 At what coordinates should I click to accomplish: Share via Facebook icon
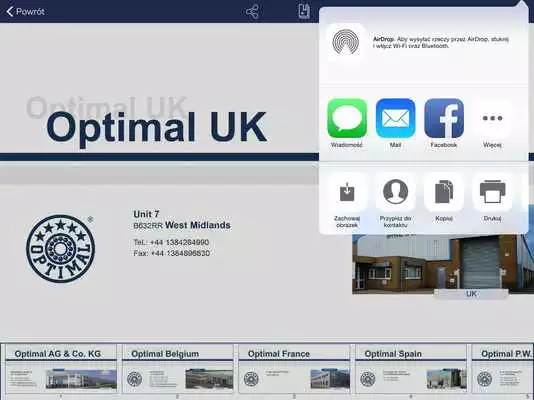[x=444, y=118]
